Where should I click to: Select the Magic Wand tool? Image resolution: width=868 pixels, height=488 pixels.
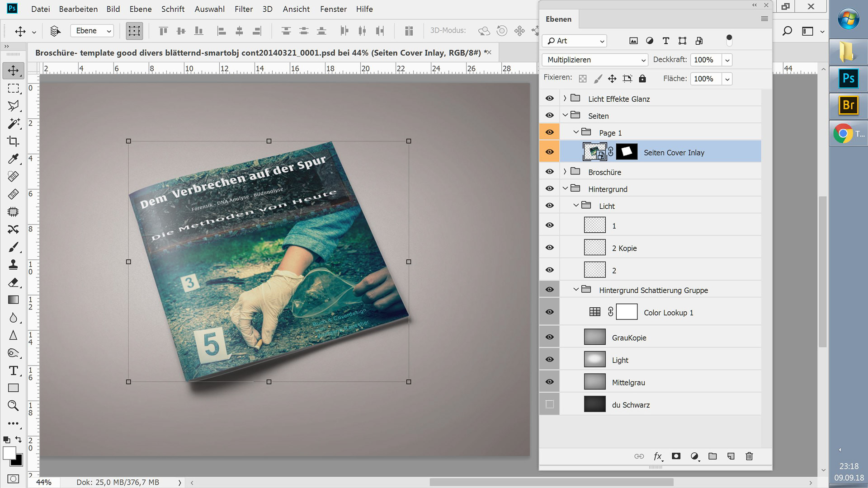click(x=13, y=123)
